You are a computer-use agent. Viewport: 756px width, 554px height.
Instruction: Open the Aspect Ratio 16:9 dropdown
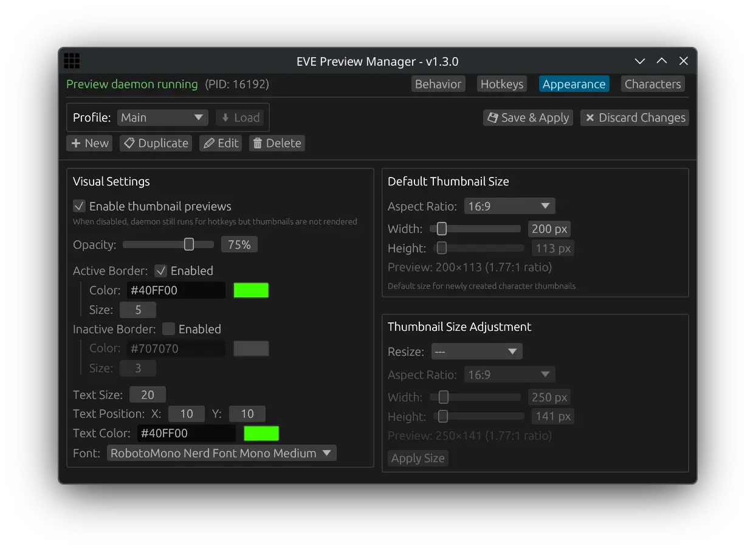click(509, 206)
